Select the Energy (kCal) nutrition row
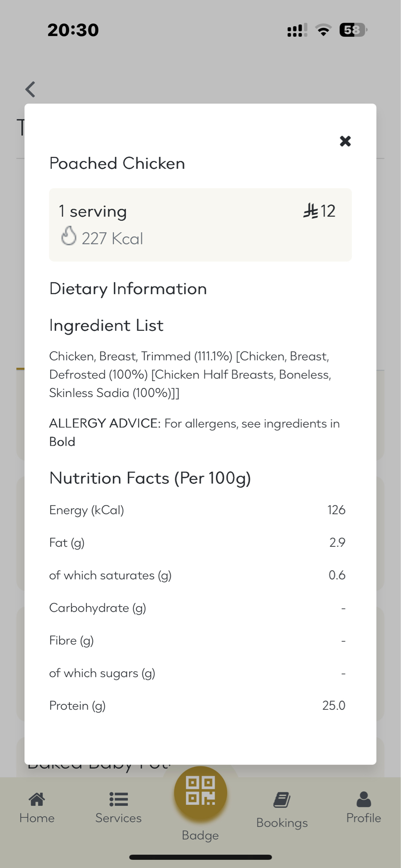The image size is (401, 868). tap(197, 510)
